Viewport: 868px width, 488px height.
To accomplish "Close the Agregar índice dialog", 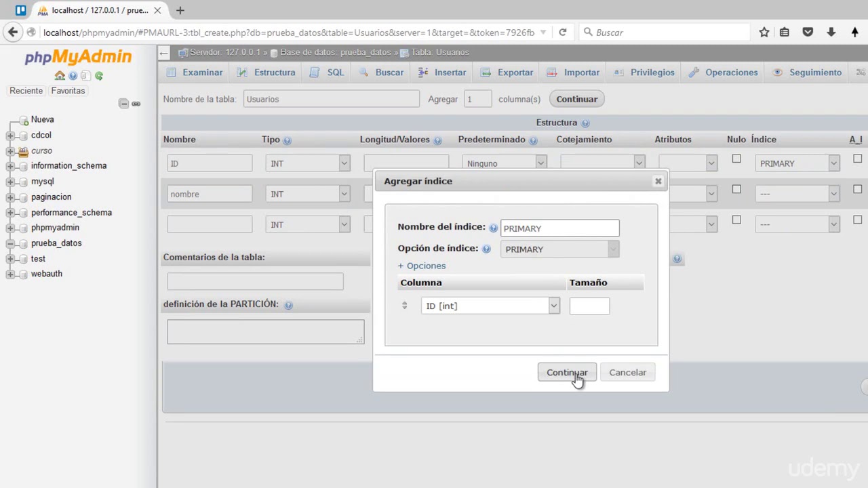I will 658,181.
